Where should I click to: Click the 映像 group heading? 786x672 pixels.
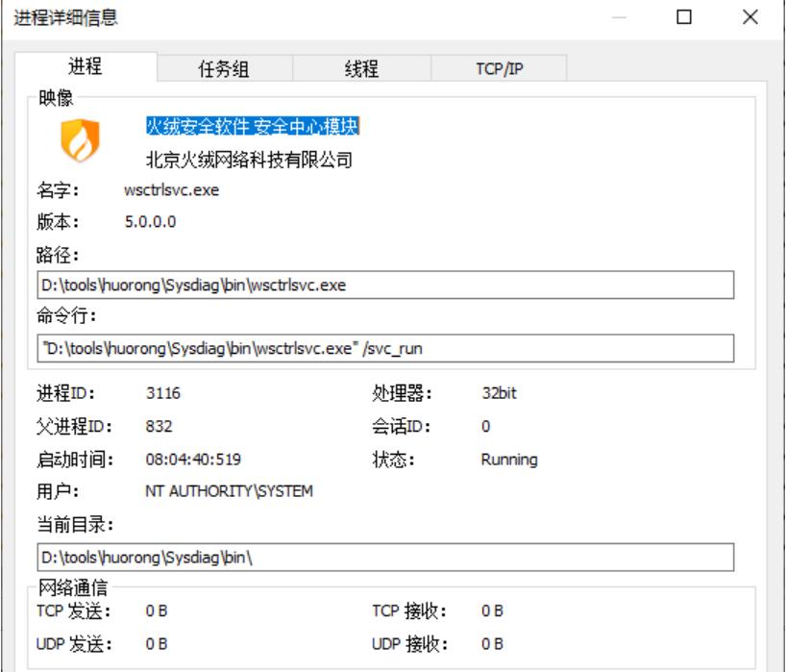click(56, 98)
